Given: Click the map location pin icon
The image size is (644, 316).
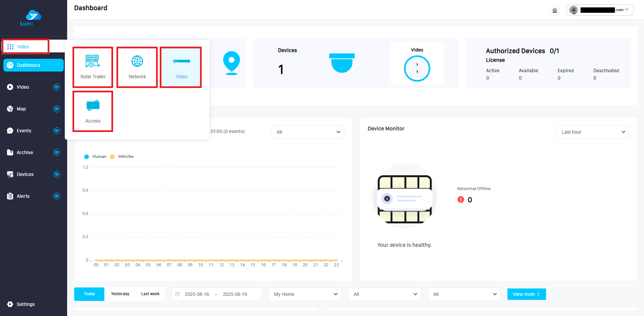Looking at the screenshot, I should coord(231,63).
